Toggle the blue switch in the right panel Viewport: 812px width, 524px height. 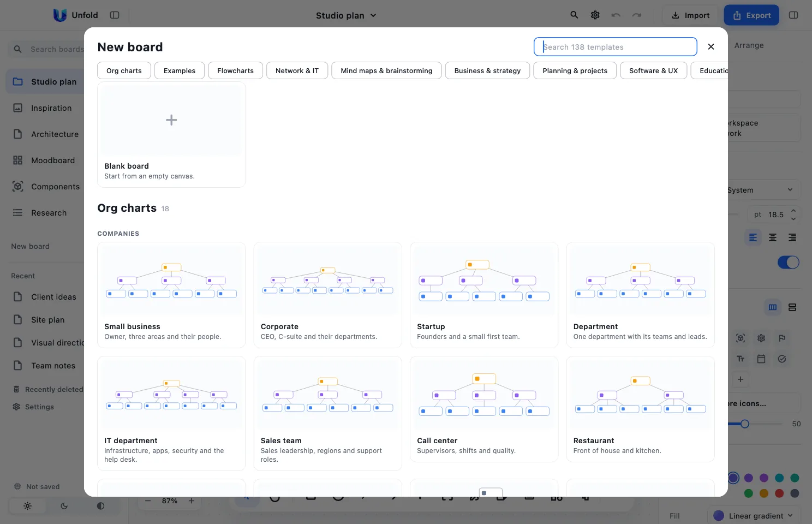point(789,263)
